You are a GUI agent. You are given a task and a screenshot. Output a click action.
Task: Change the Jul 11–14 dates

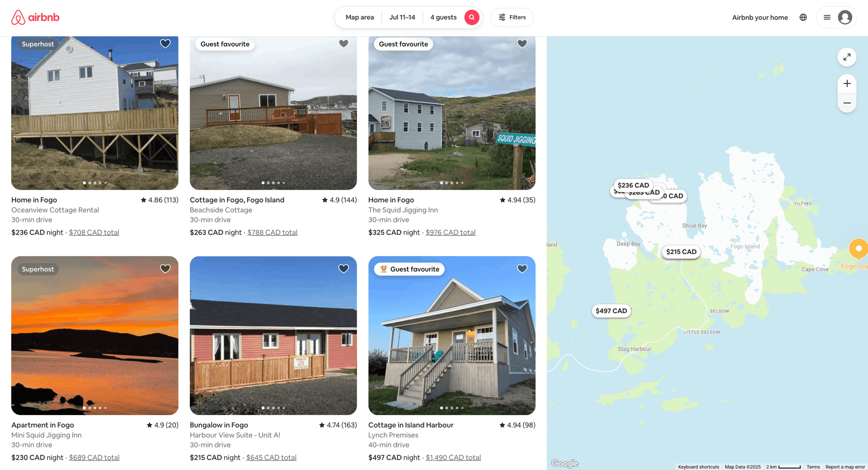402,17
